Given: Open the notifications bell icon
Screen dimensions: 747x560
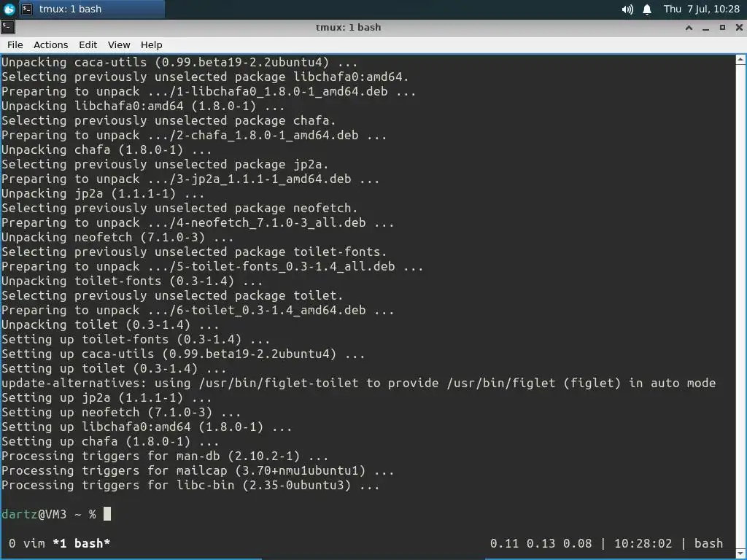Looking at the screenshot, I should [x=647, y=9].
